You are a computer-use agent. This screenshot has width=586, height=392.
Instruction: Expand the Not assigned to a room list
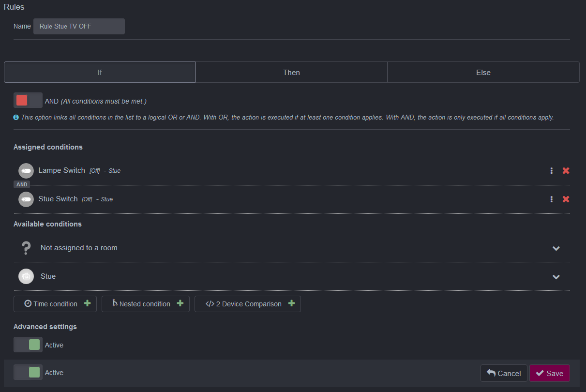point(556,248)
